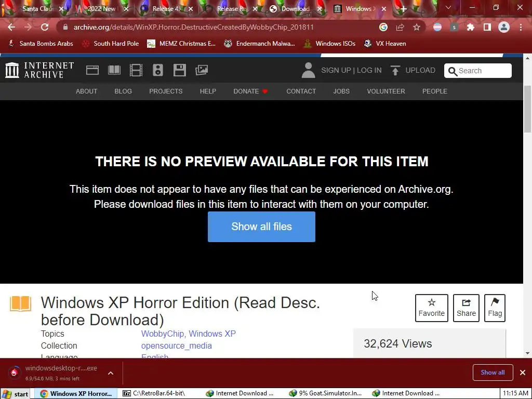
Task: Click the Internet Archive logo
Action: click(39, 70)
